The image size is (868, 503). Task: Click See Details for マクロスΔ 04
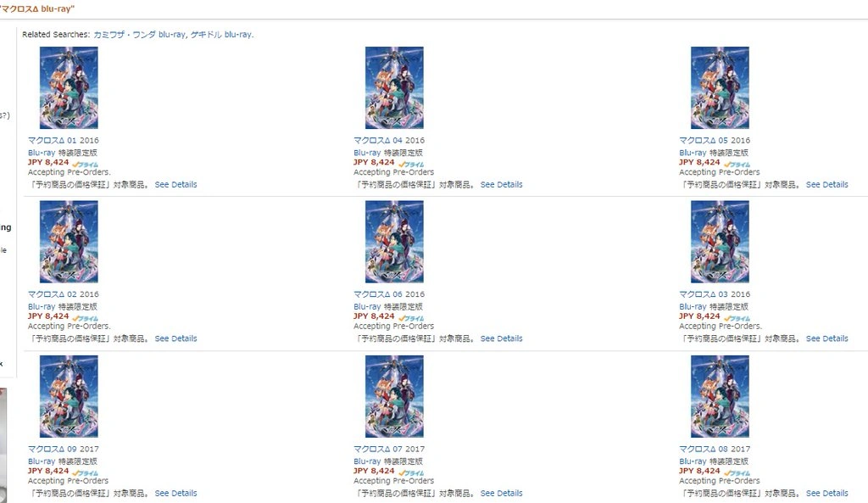click(x=501, y=184)
